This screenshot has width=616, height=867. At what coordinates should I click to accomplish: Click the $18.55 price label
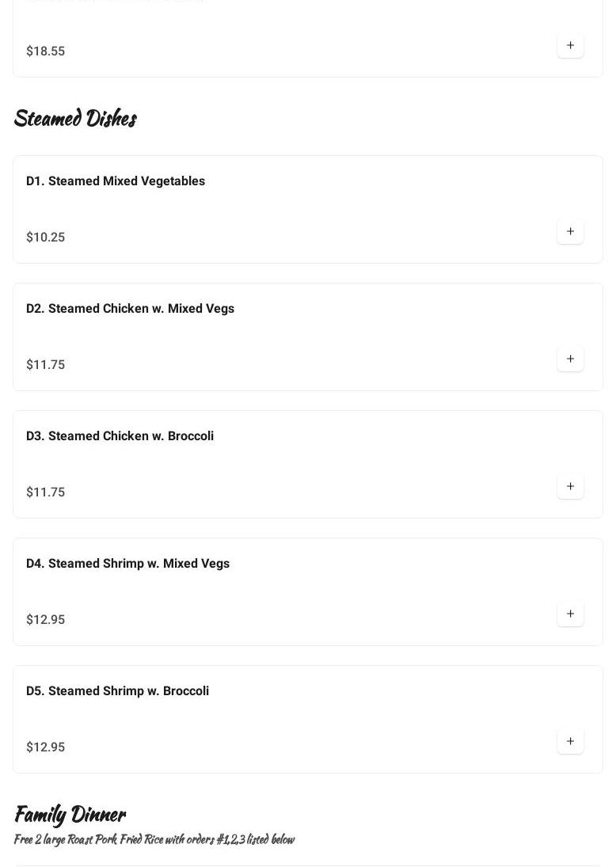(45, 51)
